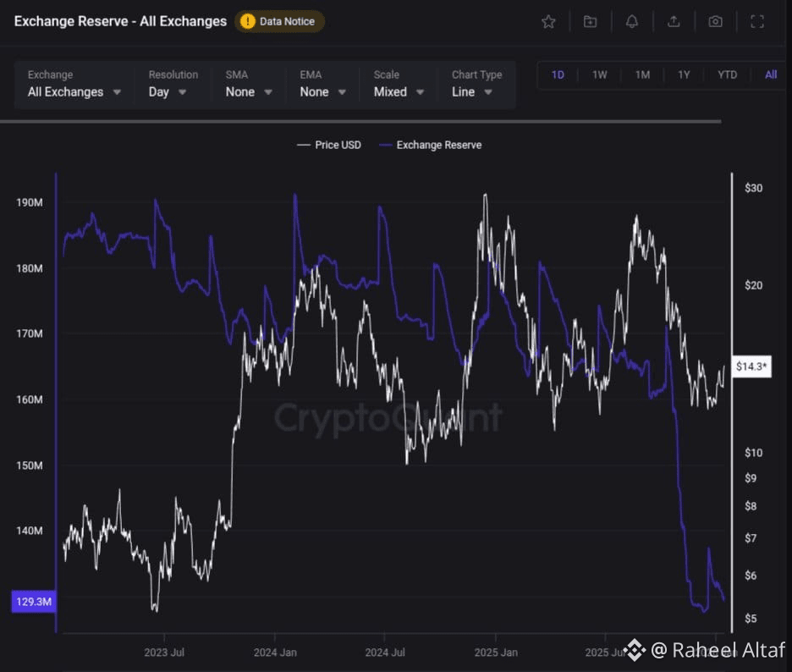Click the 2023 Jul axis label
This screenshot has height=672, width=792.
[x=164, y=653]
